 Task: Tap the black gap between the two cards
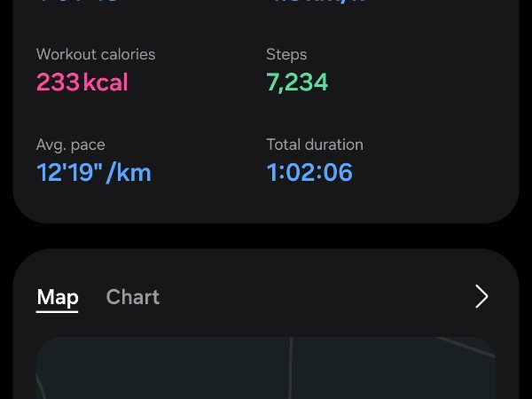[266, 236]
